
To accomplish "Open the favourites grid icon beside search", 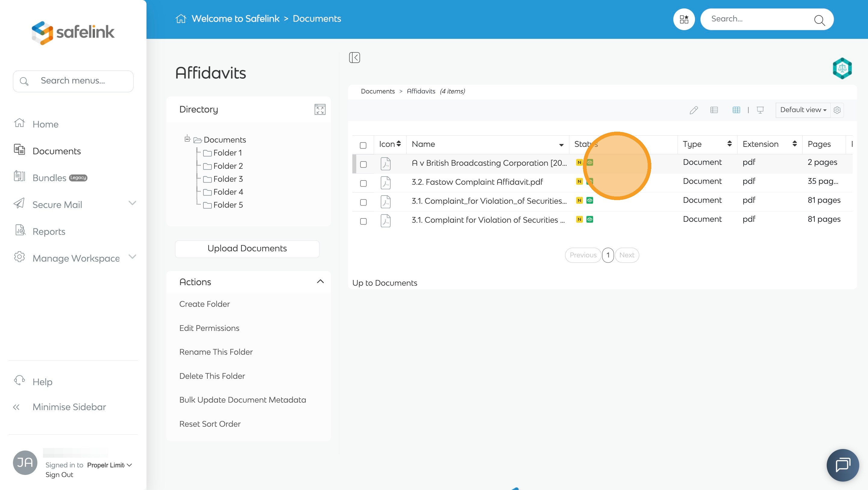I will 684,19.
